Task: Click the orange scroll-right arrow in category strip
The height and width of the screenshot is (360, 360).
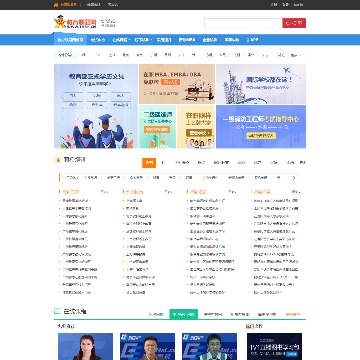Action: click(x=294, y=178)
